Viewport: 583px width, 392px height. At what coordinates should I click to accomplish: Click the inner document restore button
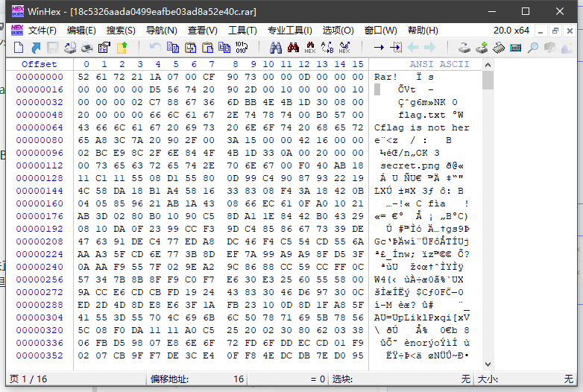[x=555, y=31]
